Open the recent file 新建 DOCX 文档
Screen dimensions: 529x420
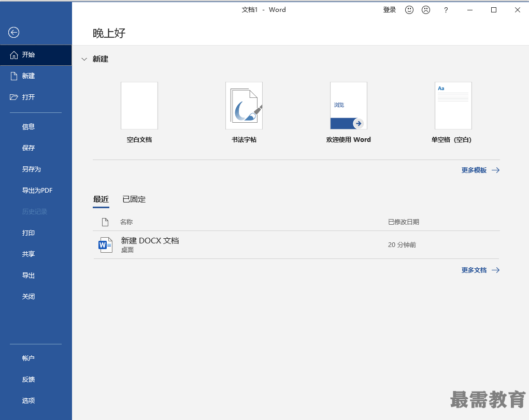click(x=296, y=245)
